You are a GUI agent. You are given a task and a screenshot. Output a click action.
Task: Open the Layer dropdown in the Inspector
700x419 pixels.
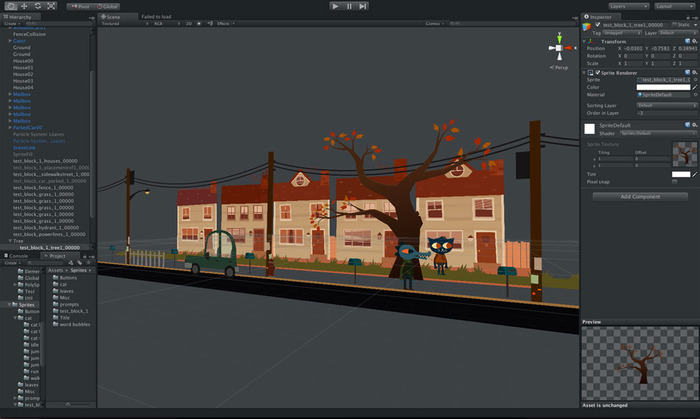pos(677,33)
